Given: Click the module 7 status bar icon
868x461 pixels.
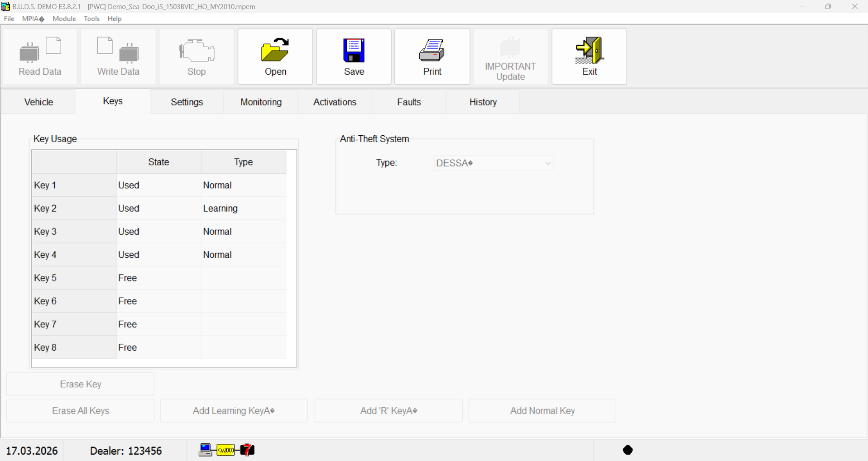Looking at the screenshot, I should coord(247,450).
